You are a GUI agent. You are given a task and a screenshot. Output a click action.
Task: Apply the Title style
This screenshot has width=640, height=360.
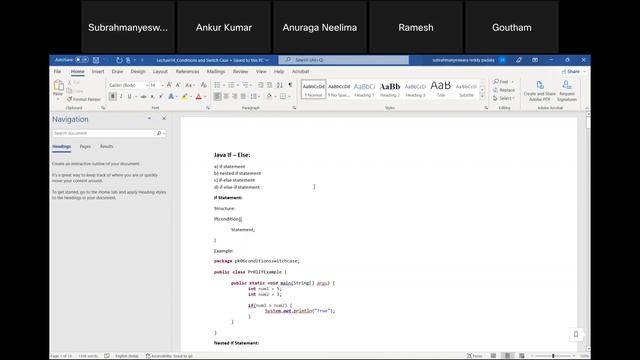(440, 89)
